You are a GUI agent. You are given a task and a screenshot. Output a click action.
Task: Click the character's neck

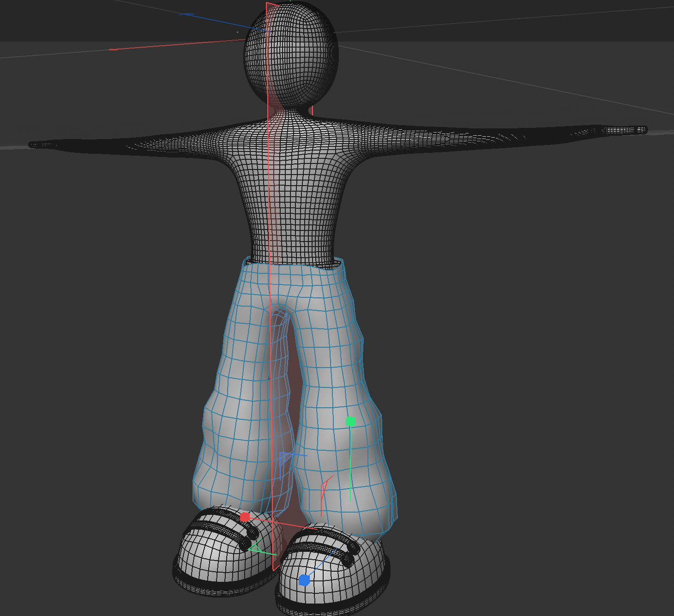tap(291, 111)
